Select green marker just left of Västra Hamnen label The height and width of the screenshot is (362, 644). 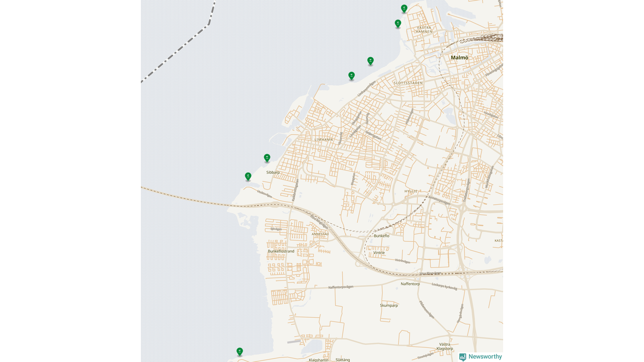click(x=398, y=24)
